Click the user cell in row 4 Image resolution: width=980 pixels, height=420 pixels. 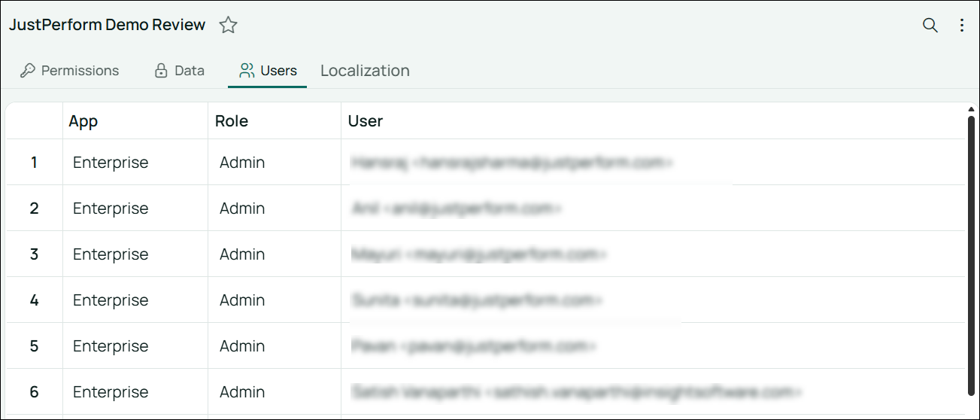pos(653,300)
